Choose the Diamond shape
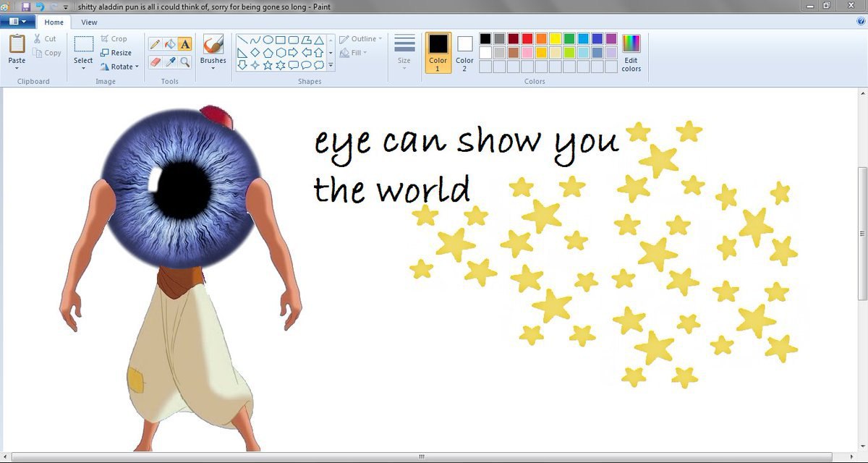The height and width of the screenshot is (463, 868). point(255,53)
